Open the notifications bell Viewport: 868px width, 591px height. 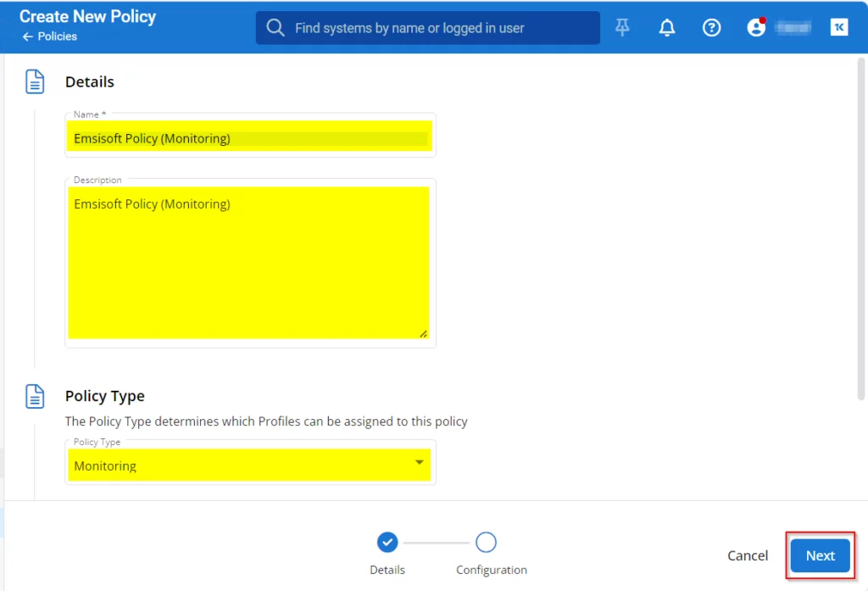667,28
